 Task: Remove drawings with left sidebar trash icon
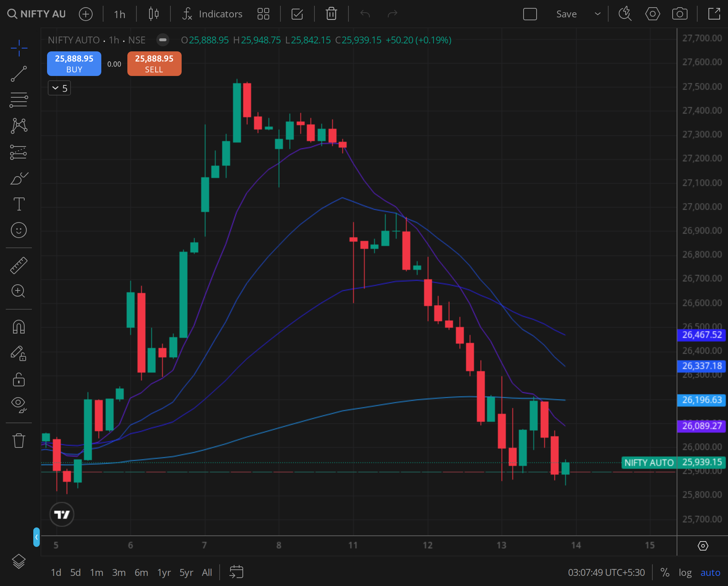19,441
